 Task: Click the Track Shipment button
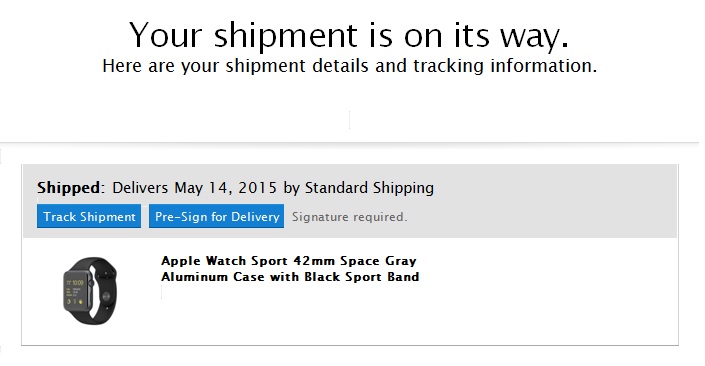(89, 216)
